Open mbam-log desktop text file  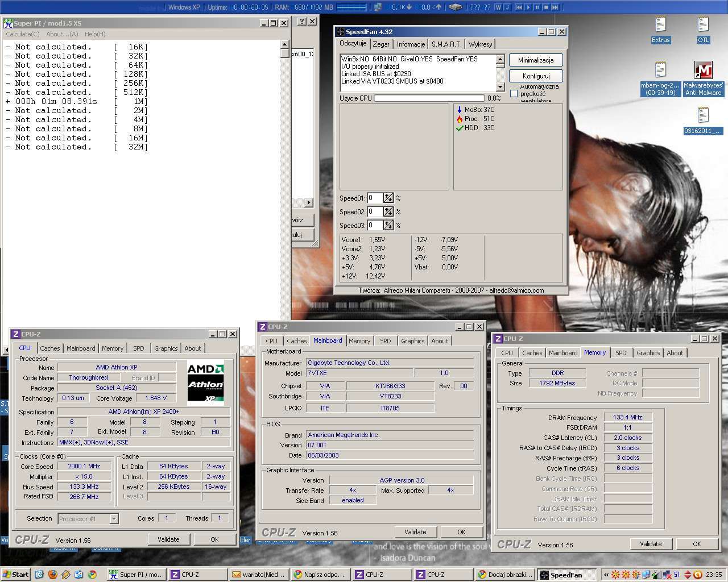click(x=660, y=79)
